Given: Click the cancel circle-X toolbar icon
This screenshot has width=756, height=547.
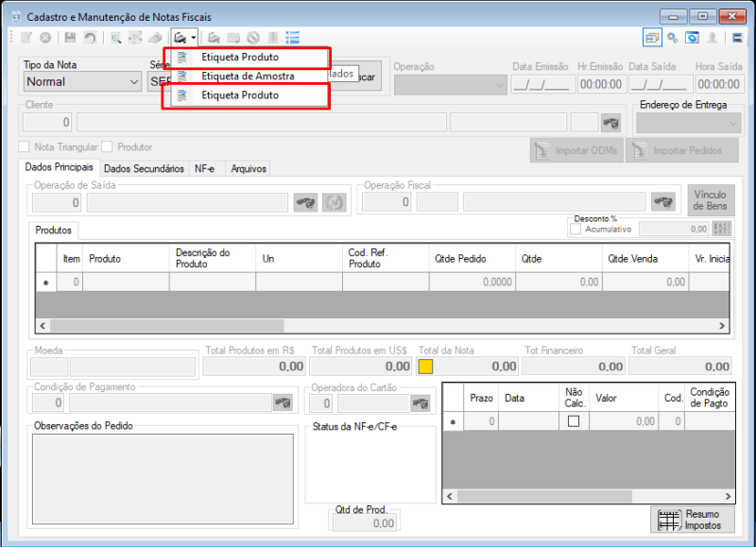Looking at the screenshot, I should tap(45, 38).
